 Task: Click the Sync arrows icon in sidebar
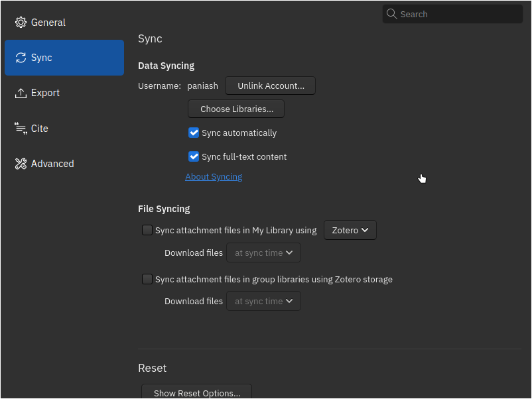click(x=21, y=58)
